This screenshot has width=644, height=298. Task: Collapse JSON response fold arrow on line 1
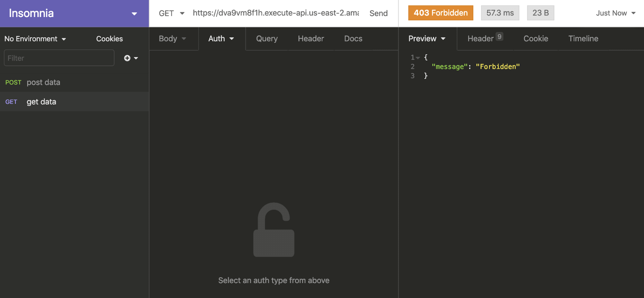(418, 58)
